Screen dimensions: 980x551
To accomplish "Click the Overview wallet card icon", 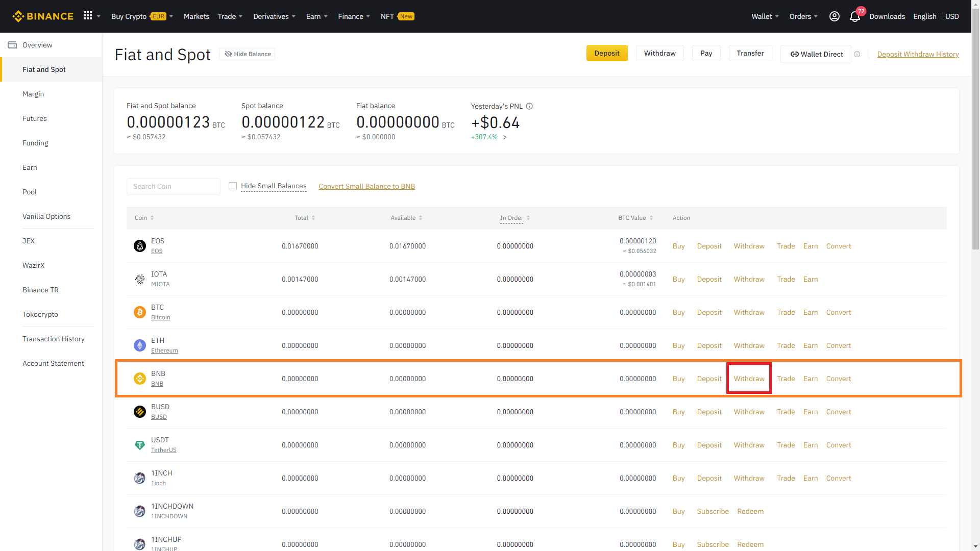I will (12, 45).
